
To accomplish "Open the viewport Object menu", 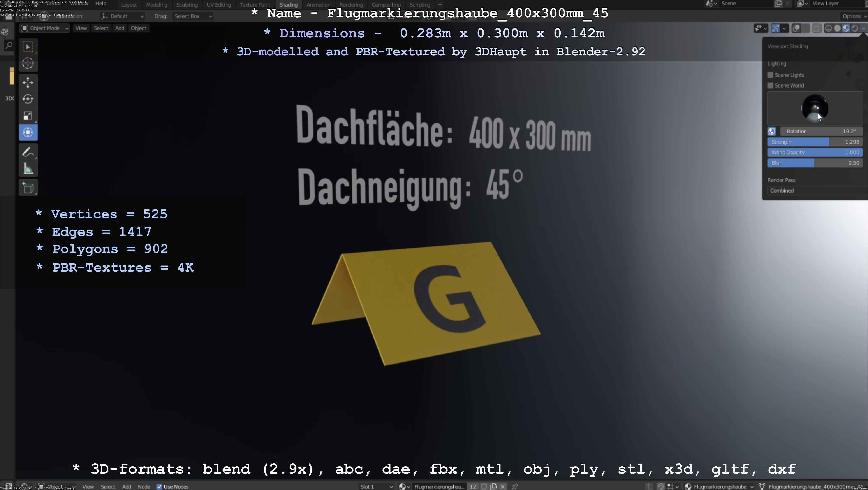I will coord(139,28).
